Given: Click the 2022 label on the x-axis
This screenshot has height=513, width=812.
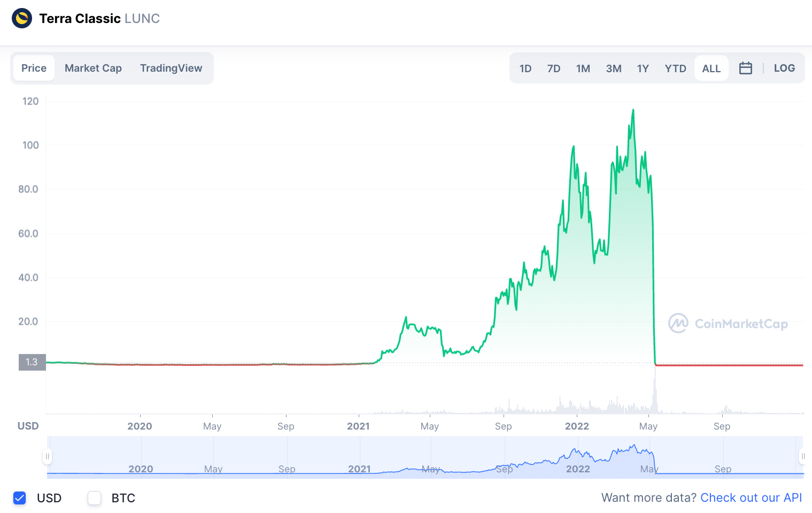Looking at the screenshot, I should pos(577,426).
